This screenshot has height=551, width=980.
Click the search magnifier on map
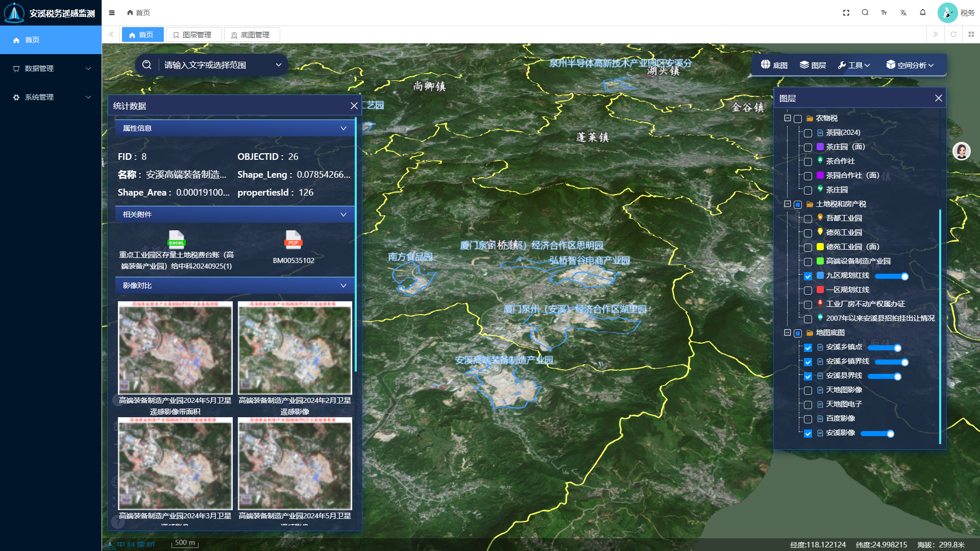pos(147,65)
